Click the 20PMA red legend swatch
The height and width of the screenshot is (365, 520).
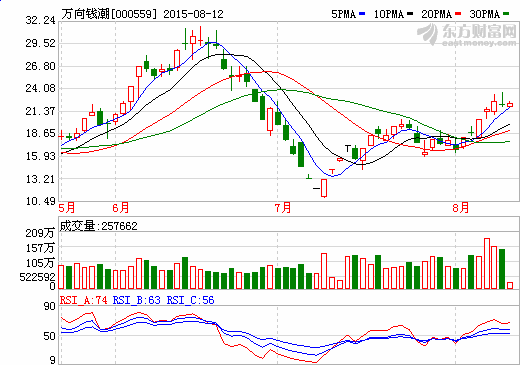point(458,14)
